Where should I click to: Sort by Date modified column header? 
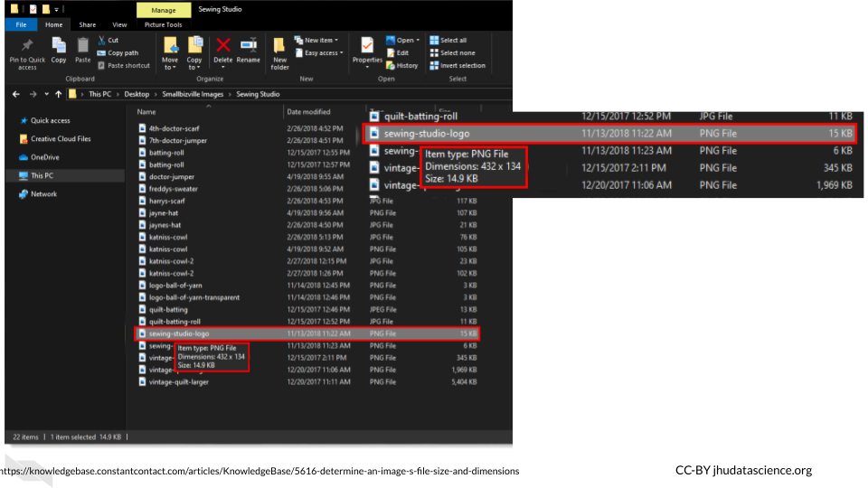click(x=308, y=112)
